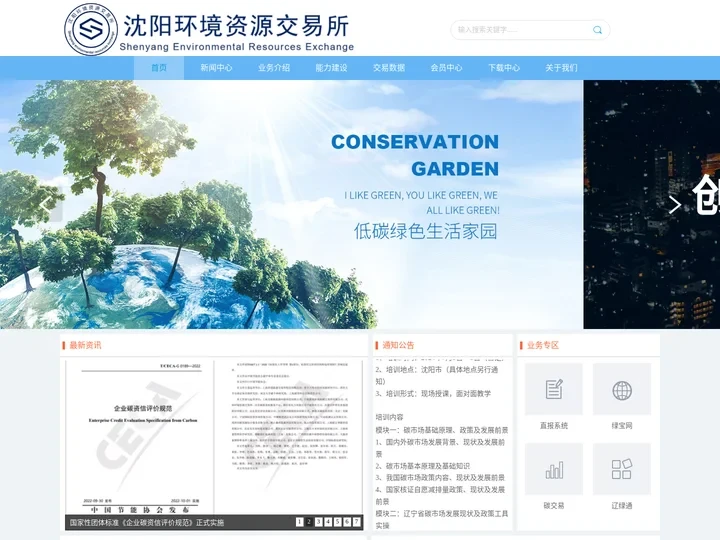Screen dimensions: 720x540
Task: Click the dark city night banner slide
Action: pos(652,204)
